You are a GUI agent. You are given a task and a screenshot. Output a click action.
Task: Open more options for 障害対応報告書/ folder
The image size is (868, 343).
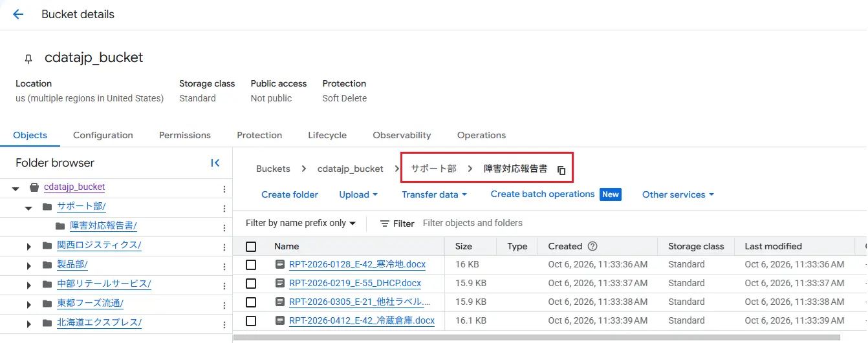point(224,227)
